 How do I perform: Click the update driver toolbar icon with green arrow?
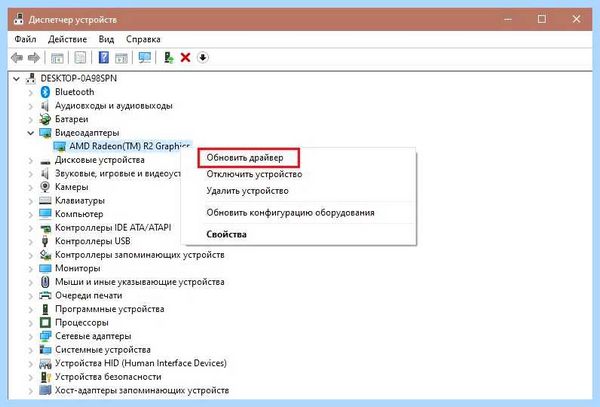pyautogui.click(x=168, y=58)
